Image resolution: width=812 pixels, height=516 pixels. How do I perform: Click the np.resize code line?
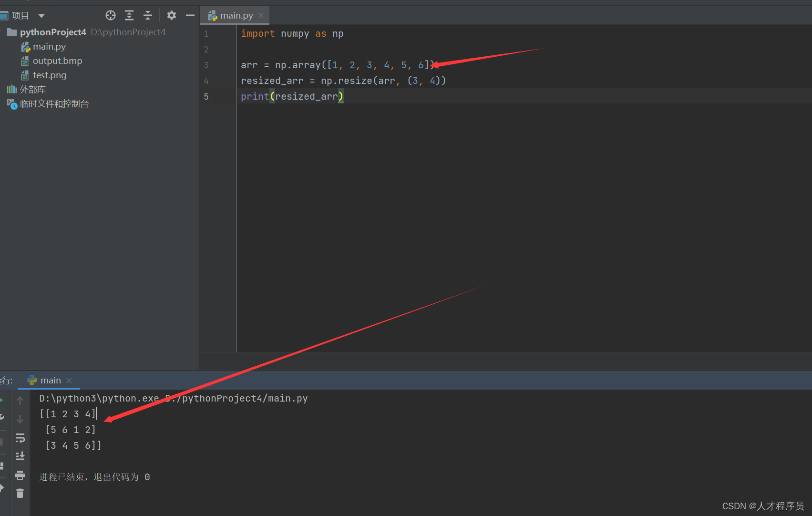pyautogui.click(x=343, y=81)
